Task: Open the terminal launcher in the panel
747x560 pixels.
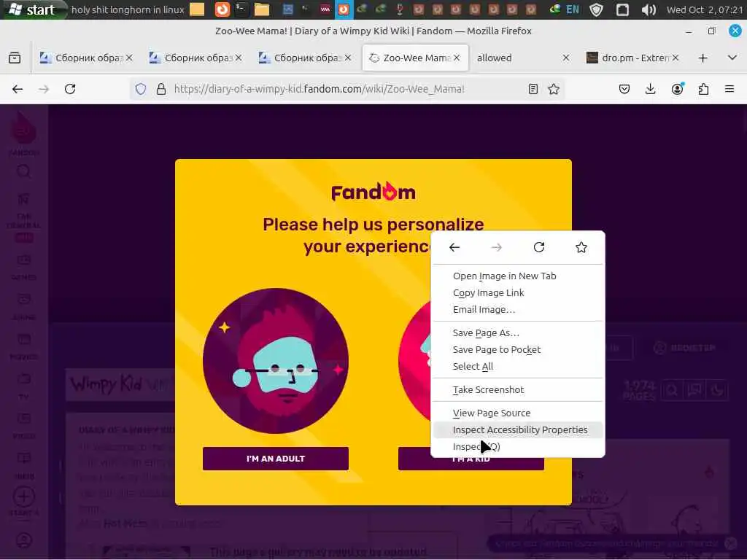Action: (241, 9)
